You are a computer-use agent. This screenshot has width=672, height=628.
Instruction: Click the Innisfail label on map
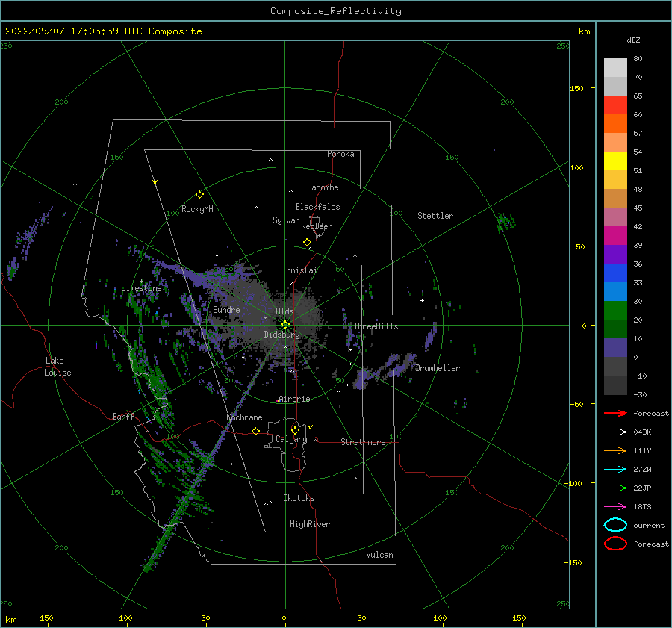(302, 270)
